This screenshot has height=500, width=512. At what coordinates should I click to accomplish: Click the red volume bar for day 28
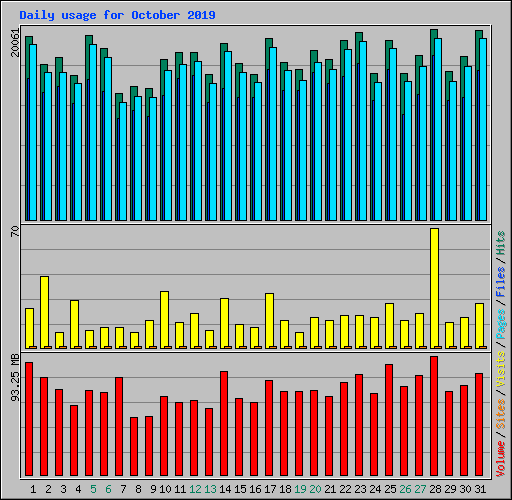434,416
